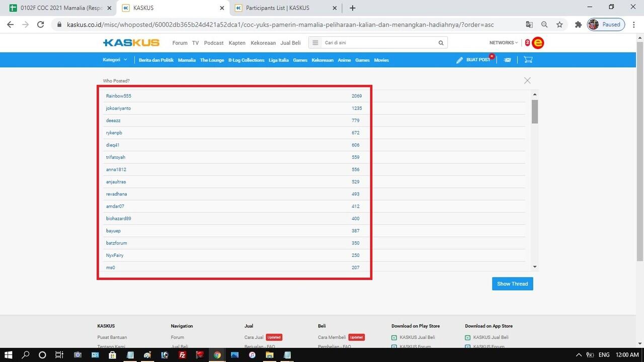Open the Chrome three-dot menu
The image size is (644, 362).
pyautogui.click(x=634, y=24)
